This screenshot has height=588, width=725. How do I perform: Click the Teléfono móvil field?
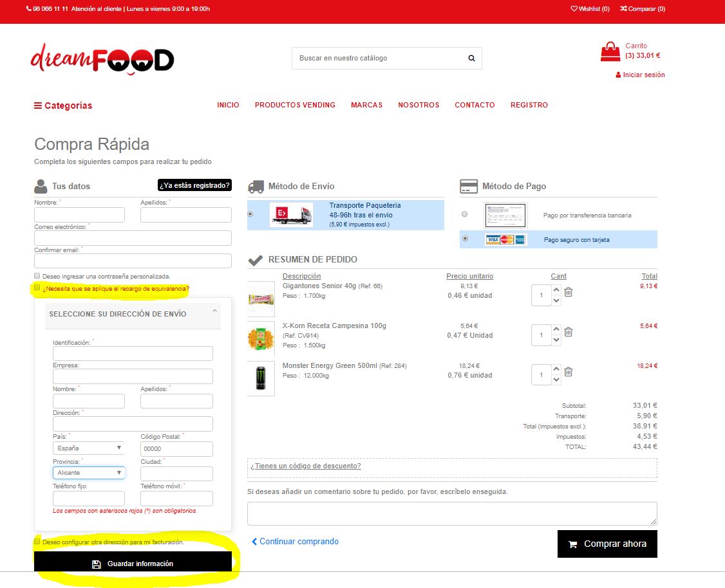coord(176,499)
